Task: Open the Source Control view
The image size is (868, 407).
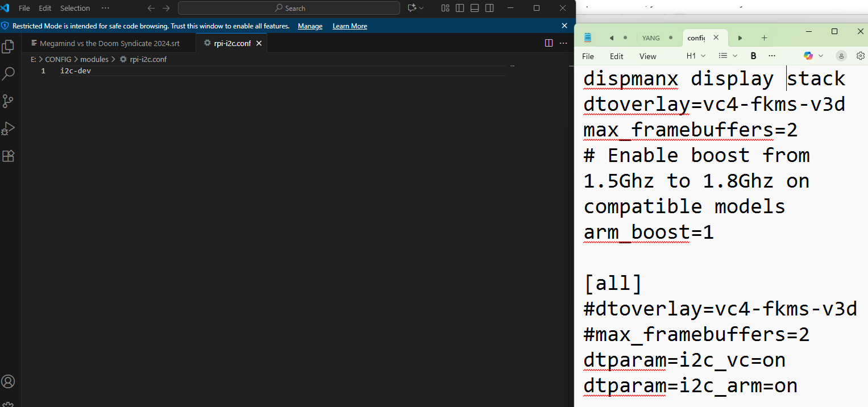Action: tap(8, 101)
